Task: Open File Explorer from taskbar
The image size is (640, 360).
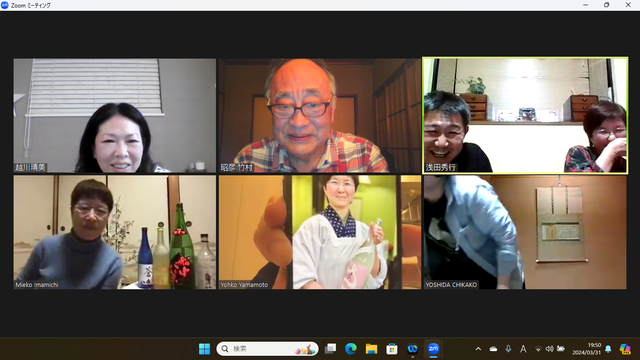Action: pos(371,349)
